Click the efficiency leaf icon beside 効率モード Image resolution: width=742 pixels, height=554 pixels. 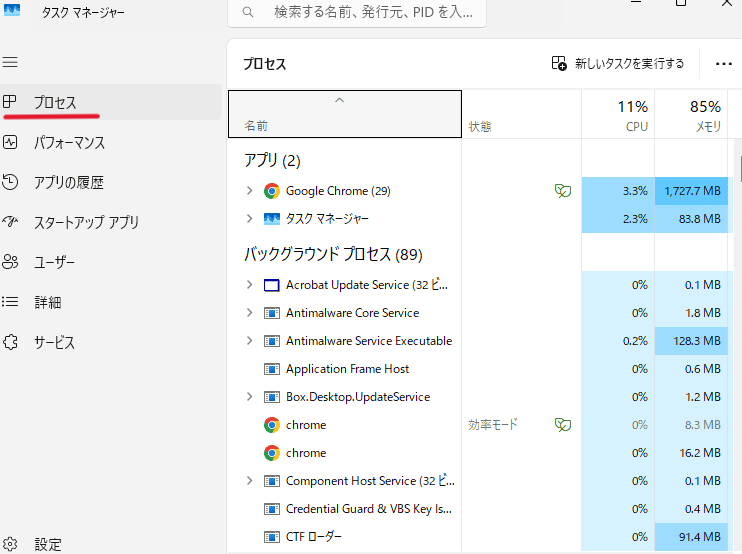(563, 425)
